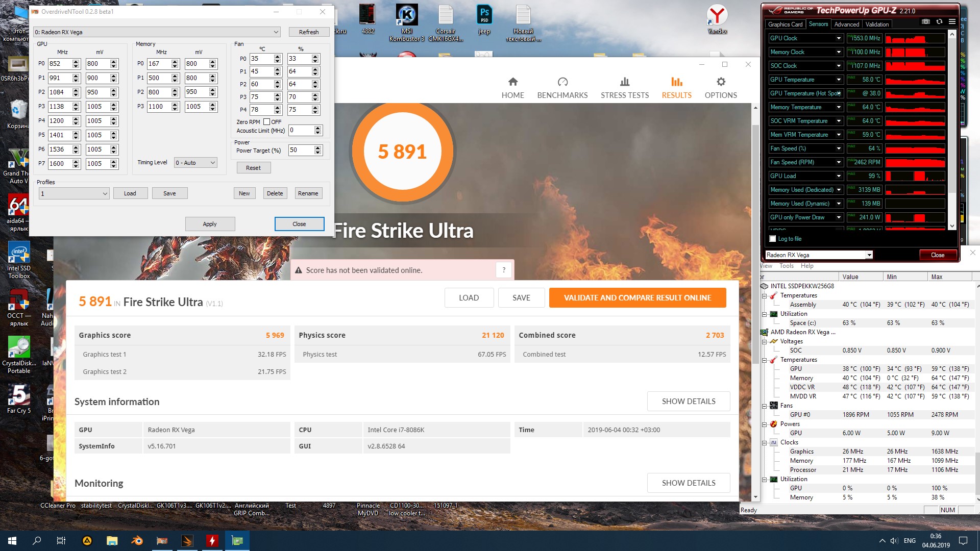Expand the GPU Clock sensor dropdown
Viewport: 980px width, 551px height.
[x=838, y=38]
